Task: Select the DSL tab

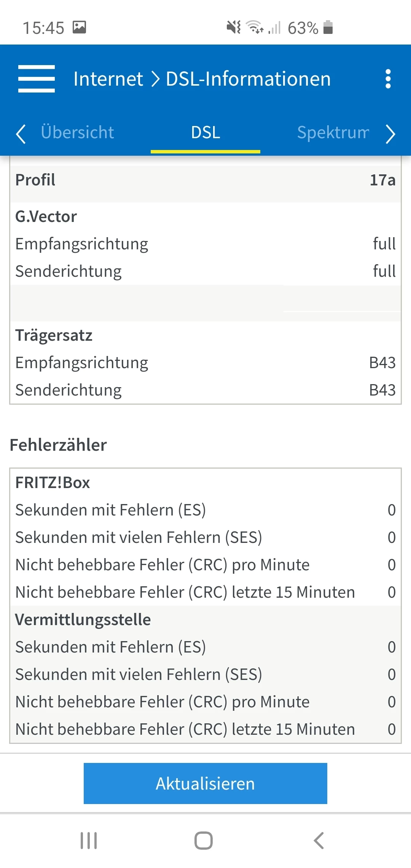Action: tap(205, 132)
